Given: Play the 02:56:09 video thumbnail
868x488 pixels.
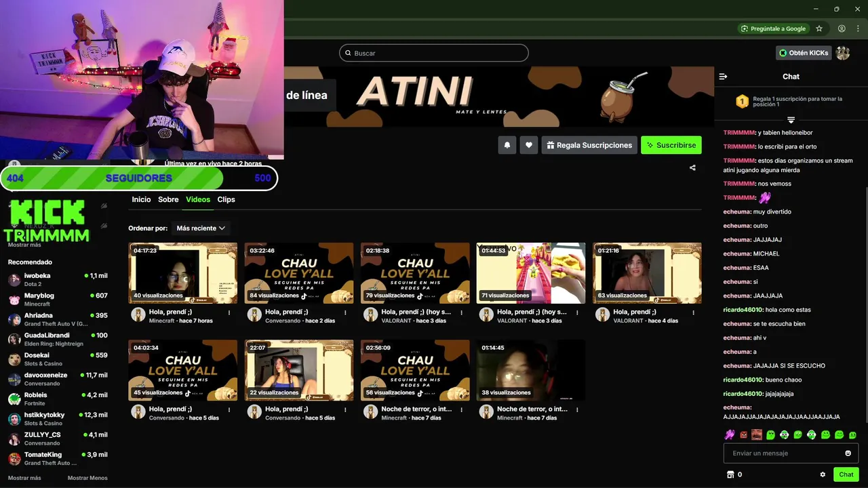Looking at the screenshot, I should 415,370.
